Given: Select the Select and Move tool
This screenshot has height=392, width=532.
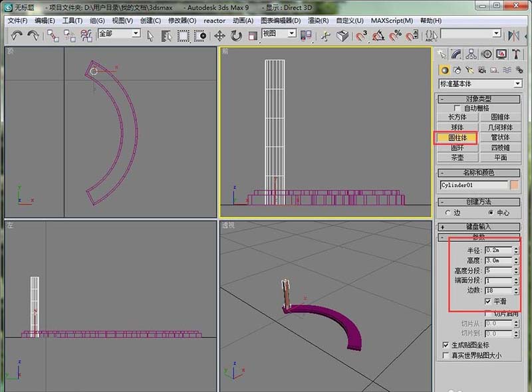Looking at the screenshot, I should point(220,36).
